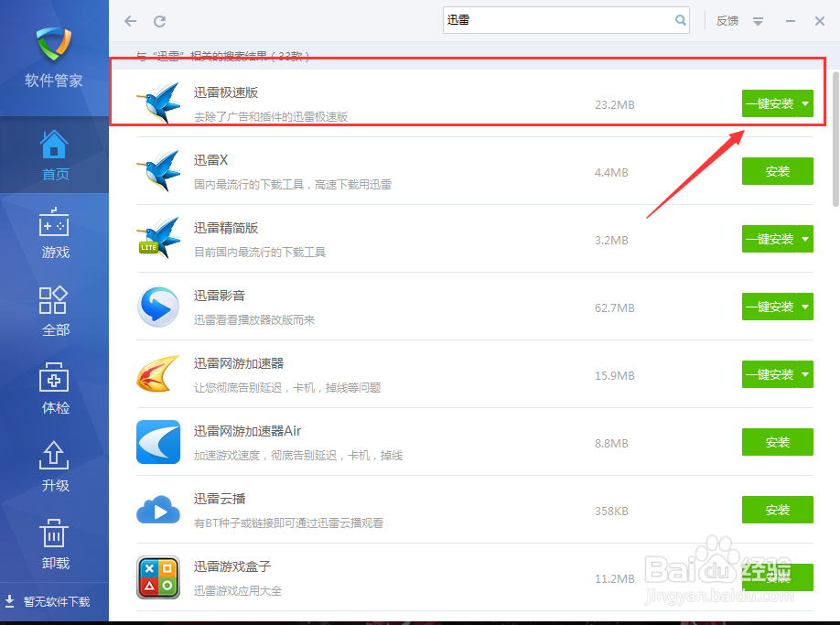Open the 升级 upgrade section
The width and height of the screenshot is (840, 625).
tap(54, 466)
